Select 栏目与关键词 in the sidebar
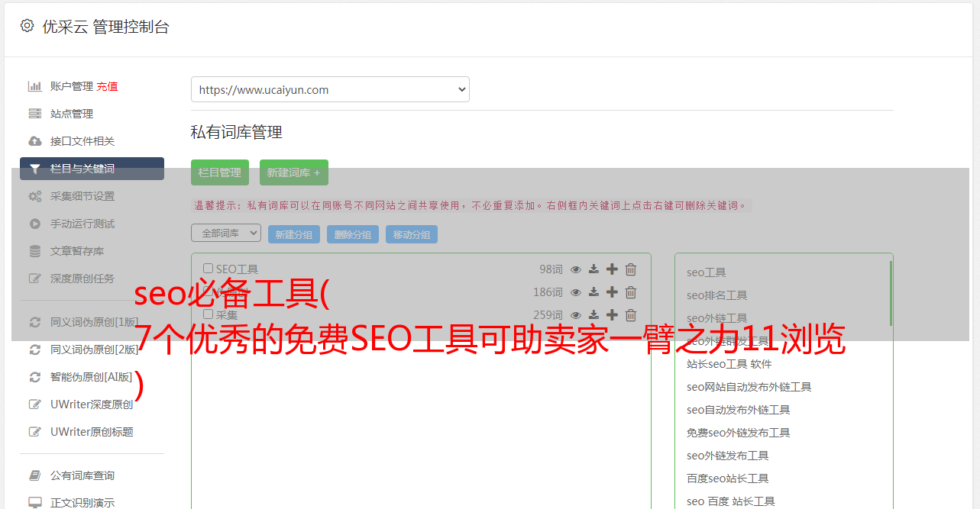This screenshot has height=509, width=980. (92, 169)
